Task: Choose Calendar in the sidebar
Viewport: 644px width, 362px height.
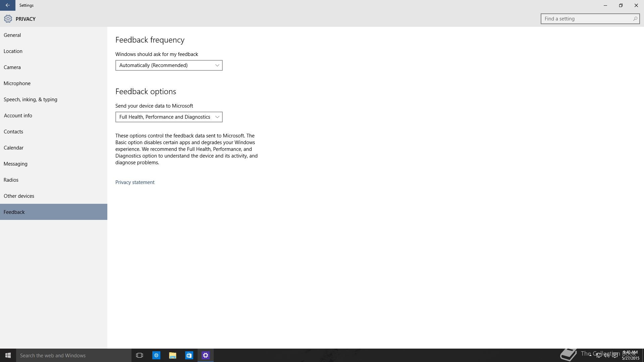Action: (x=54, y=148)
